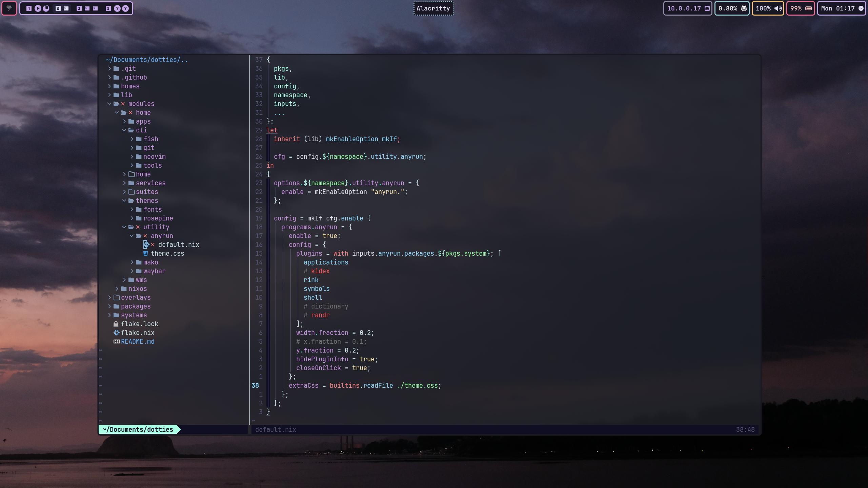Expand the services folder chevron

pos(124,183)
